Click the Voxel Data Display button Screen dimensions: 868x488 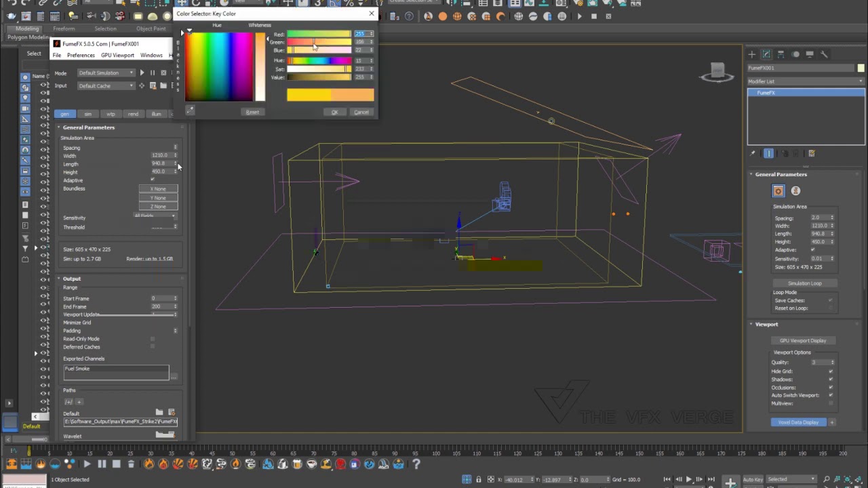[798, 422]
